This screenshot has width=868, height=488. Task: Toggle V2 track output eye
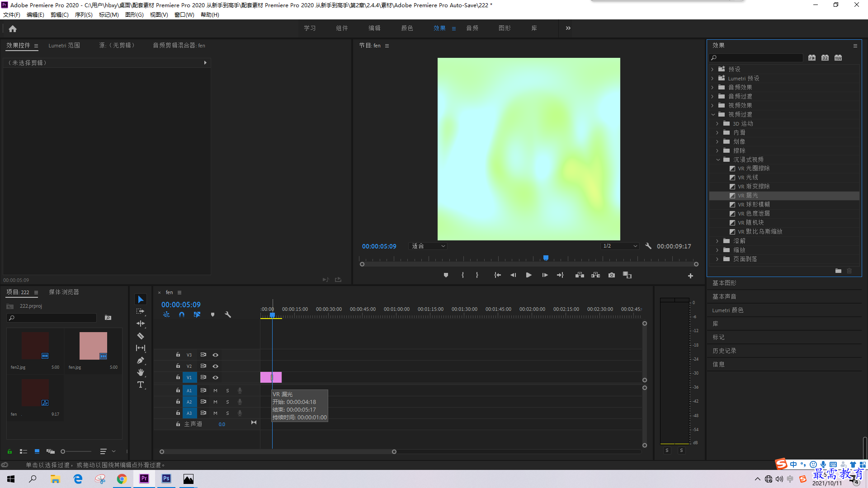pyautogui.click(x=216, y=366)
